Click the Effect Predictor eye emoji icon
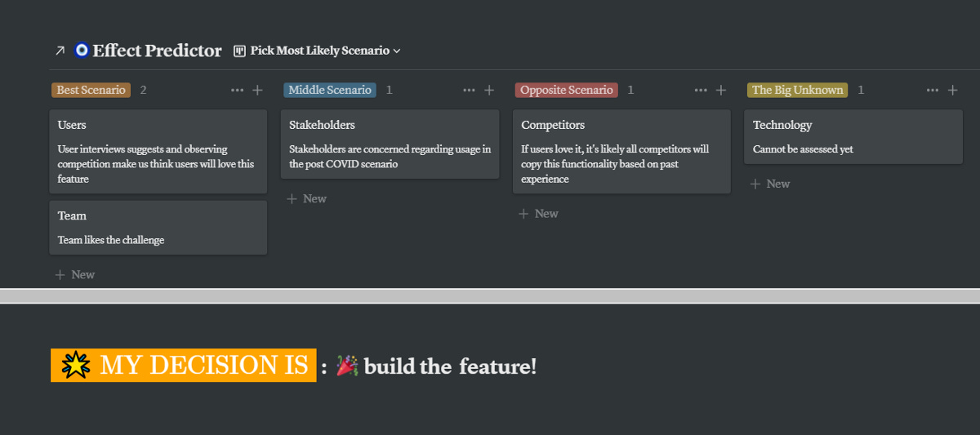The image size is (980, 435). (81, 51)
